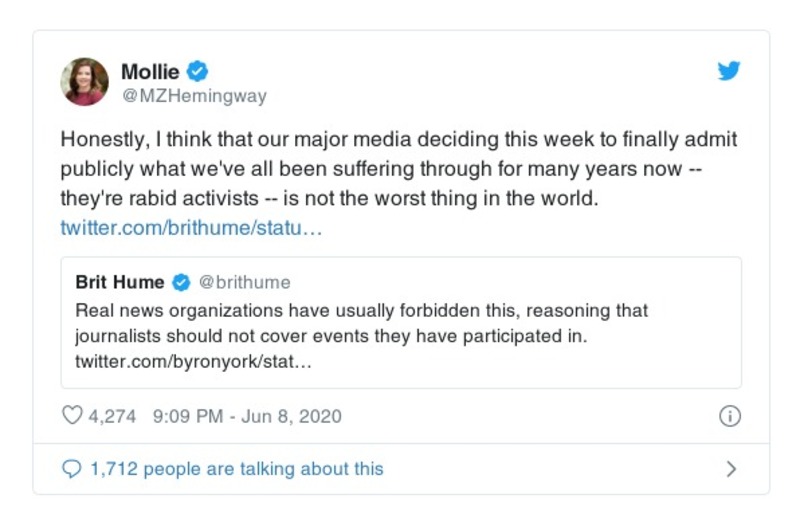Viewport: 800px width, 526px height.
Task: Expand conversation with the right chevron
Action: [x=731, y=468]
